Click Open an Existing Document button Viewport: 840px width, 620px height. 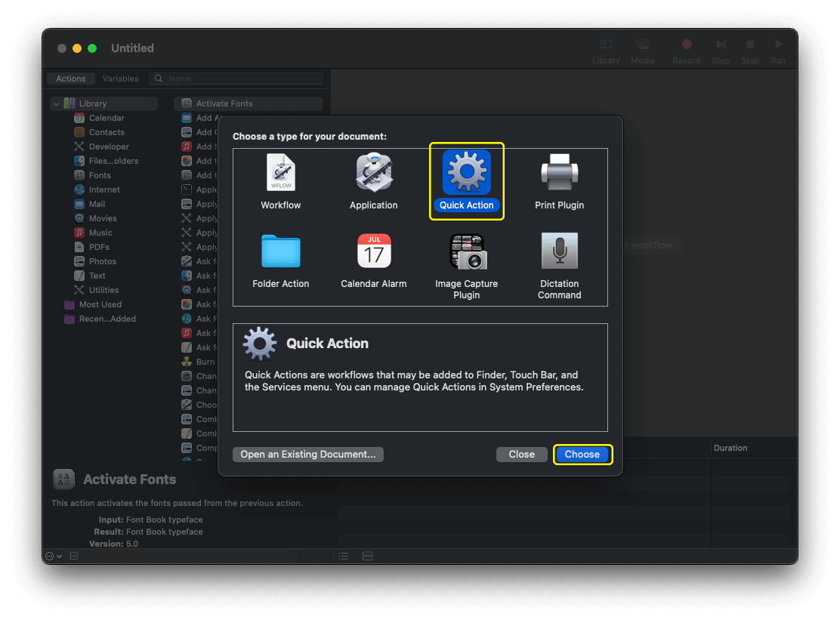pyautogui.click(x=307, y=454)
